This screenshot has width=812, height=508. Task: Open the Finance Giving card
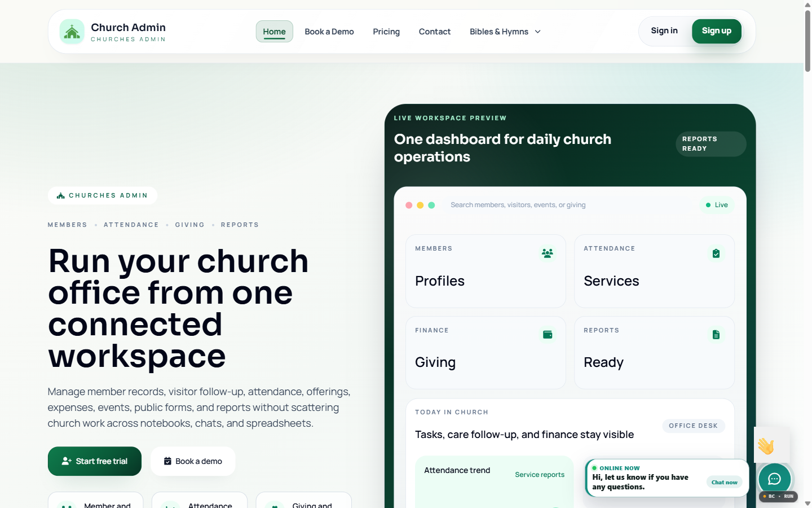[x=486, y=352]
